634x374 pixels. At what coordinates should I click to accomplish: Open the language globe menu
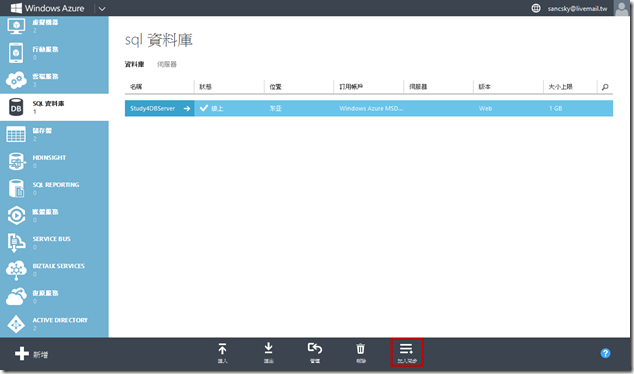pyautogui.click(x=536, y=8)
